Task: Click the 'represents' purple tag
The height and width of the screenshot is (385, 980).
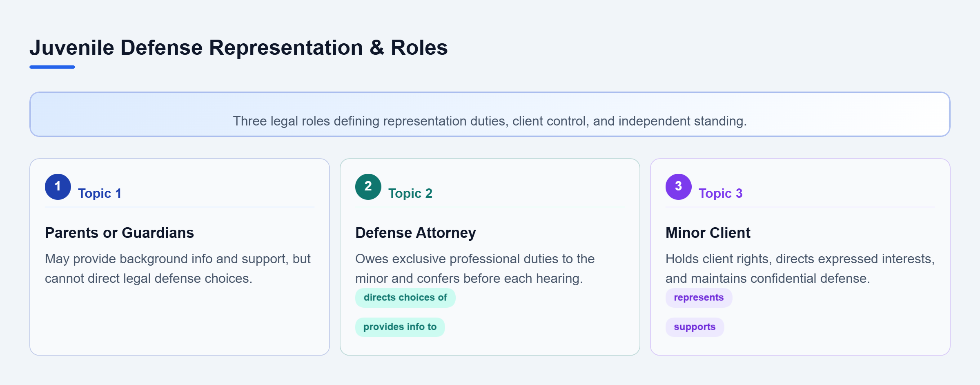Action: 699,298
